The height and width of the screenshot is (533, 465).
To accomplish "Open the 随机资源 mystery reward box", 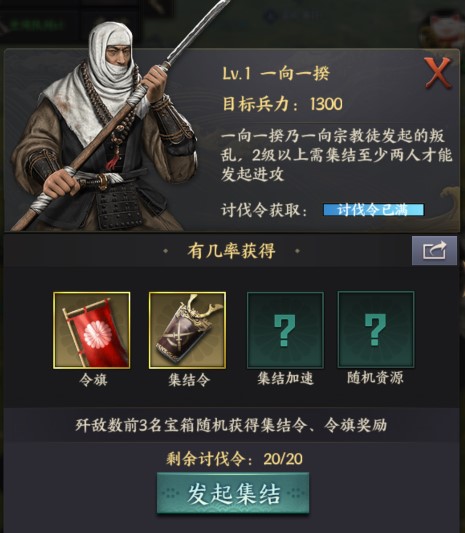I will click(376, 329).
